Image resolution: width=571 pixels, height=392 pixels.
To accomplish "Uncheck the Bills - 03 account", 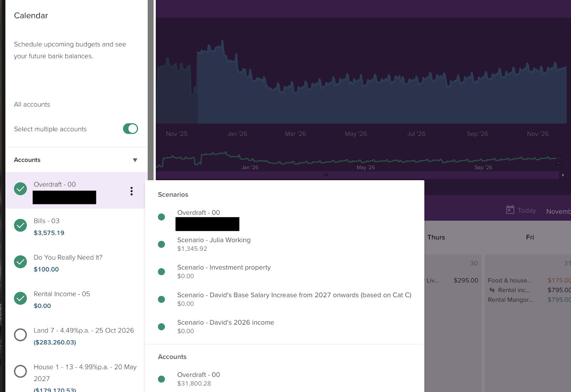I will click(20, 225).
